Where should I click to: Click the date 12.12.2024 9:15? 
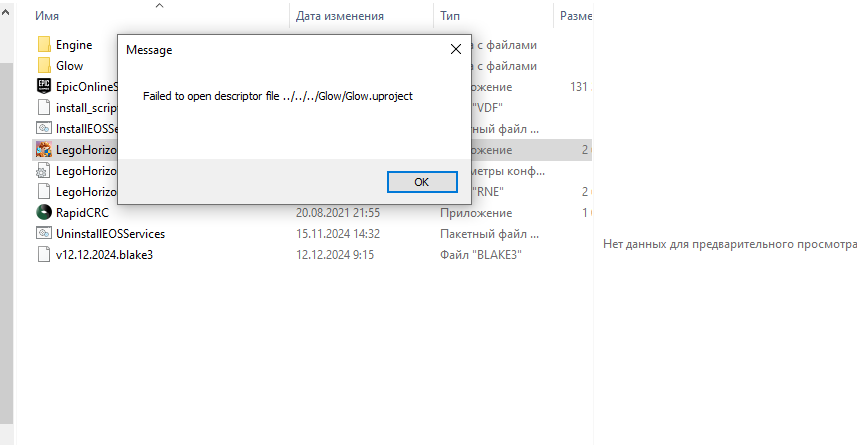(335, 255)
